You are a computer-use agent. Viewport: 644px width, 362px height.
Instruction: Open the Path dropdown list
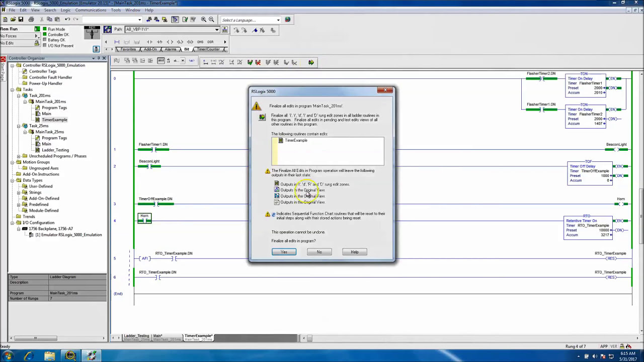[x=217, y=30]
